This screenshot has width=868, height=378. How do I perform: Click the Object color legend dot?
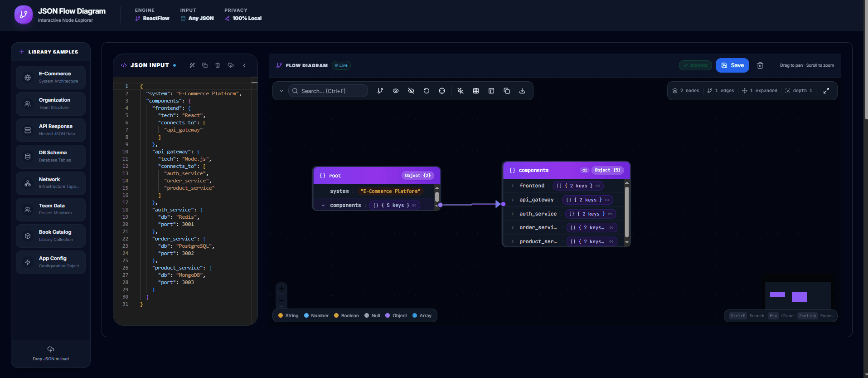[388, 315]
